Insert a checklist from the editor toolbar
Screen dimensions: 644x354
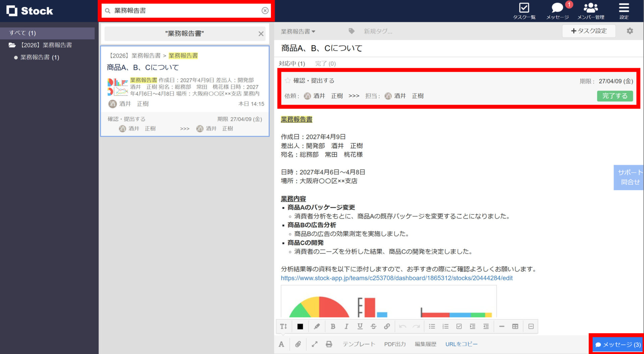pos(459,326)
